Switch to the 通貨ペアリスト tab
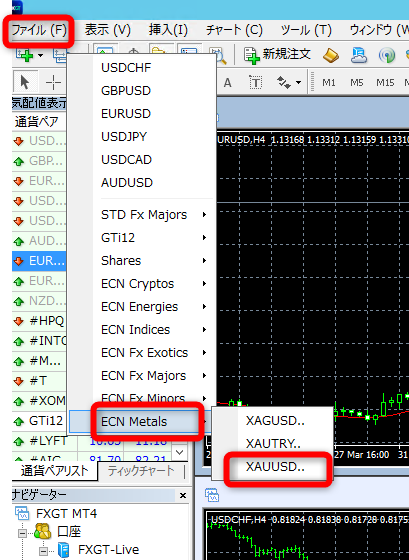Image resolution: width=409 pixels, height=560 pixels. point(54,471)
